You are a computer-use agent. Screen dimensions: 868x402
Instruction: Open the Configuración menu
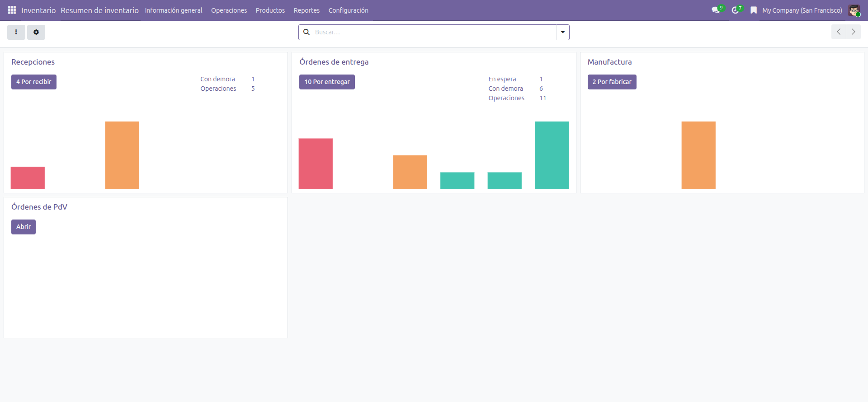tap(348, 10)
